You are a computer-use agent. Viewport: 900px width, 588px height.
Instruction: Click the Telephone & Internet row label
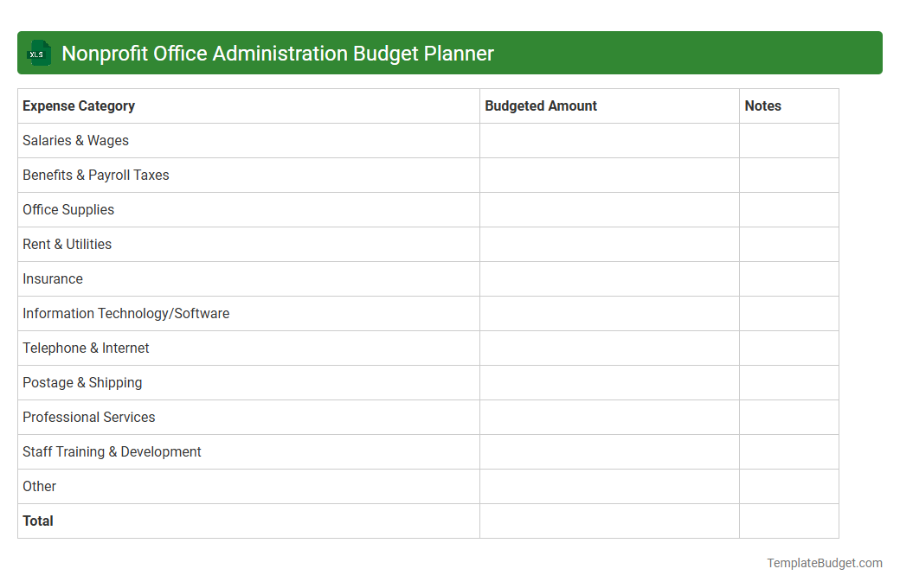[x=86, y=348]
